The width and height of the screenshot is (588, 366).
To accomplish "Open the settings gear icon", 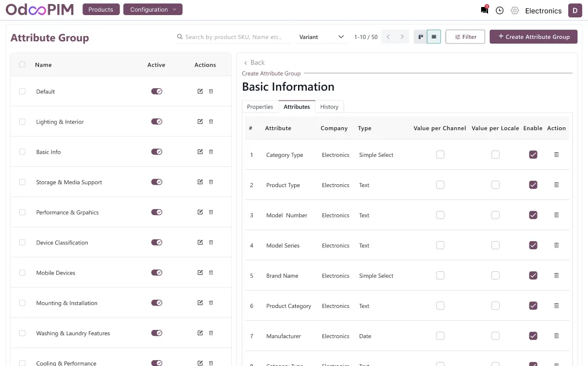I will (x=515, y=10).
